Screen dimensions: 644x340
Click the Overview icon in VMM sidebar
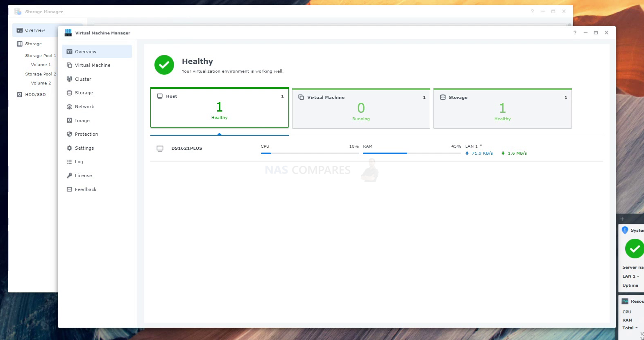click(69, 52)
